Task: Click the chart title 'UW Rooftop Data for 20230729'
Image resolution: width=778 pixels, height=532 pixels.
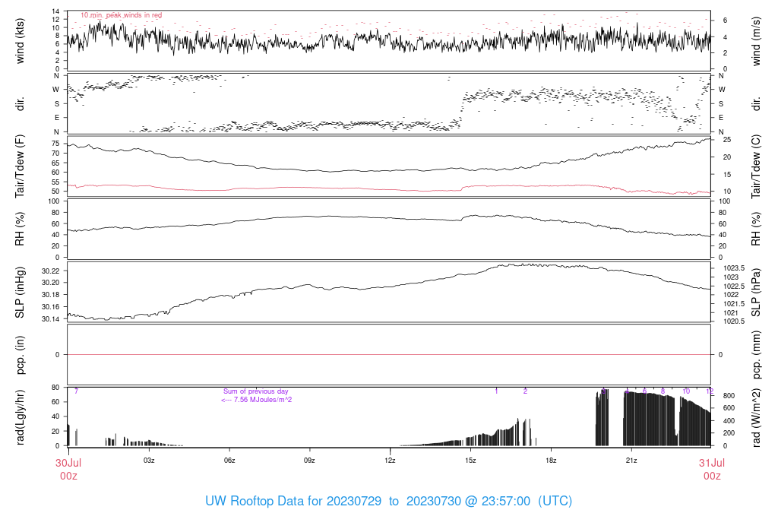Action: pyautogui.click(x=293, y=502)
